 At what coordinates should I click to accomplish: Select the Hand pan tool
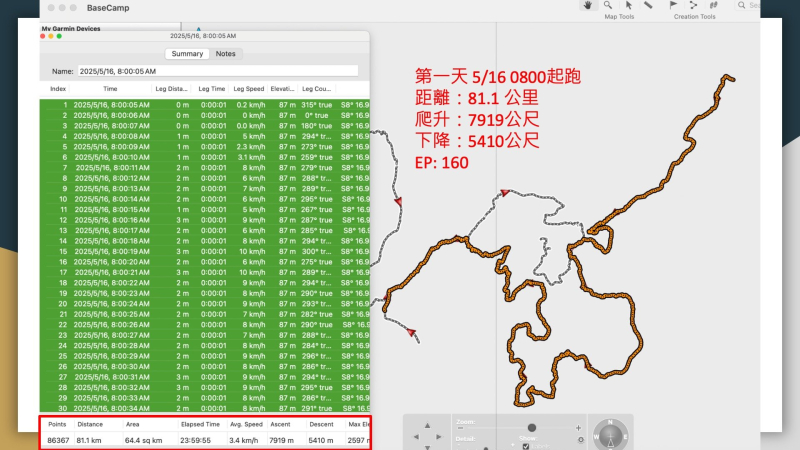pos(588,5)
